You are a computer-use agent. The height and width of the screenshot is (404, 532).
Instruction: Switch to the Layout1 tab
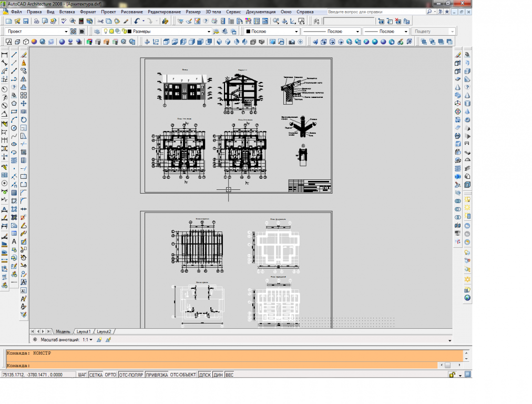[84, 331]
